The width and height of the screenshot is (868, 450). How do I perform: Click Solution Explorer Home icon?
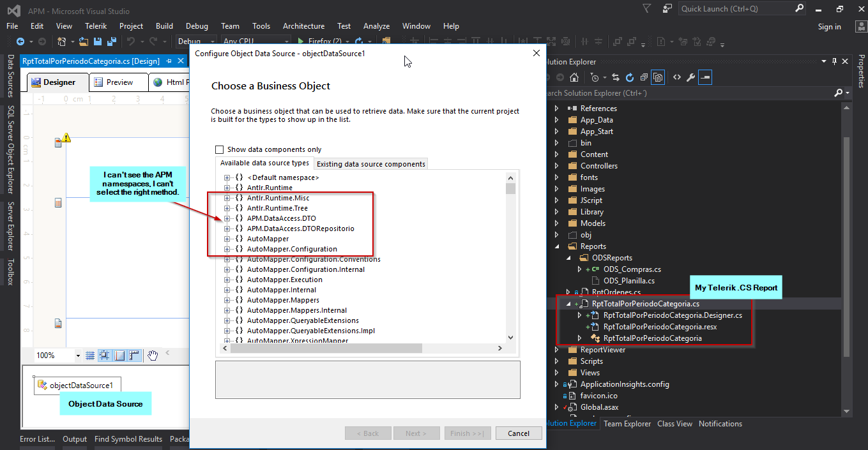tap(574, 78)
